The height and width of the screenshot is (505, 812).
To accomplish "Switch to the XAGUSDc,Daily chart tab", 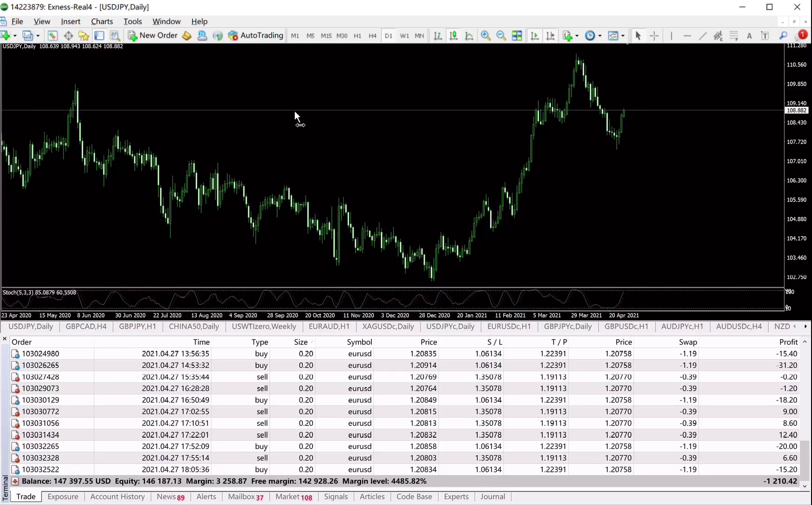I will [x=388, y=326].
